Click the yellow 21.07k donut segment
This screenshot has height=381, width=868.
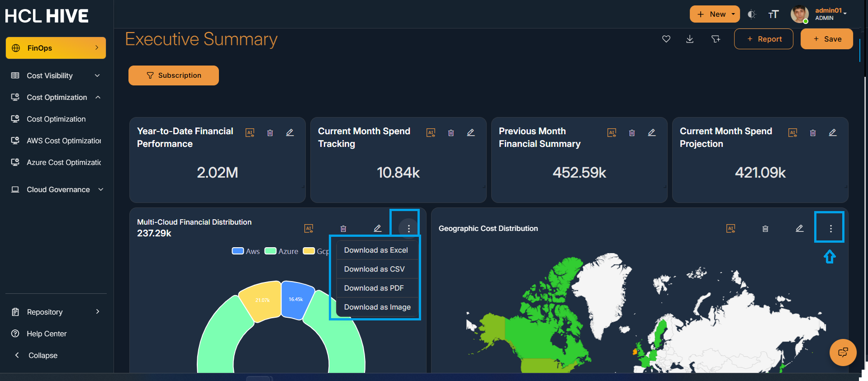point(261,301)
